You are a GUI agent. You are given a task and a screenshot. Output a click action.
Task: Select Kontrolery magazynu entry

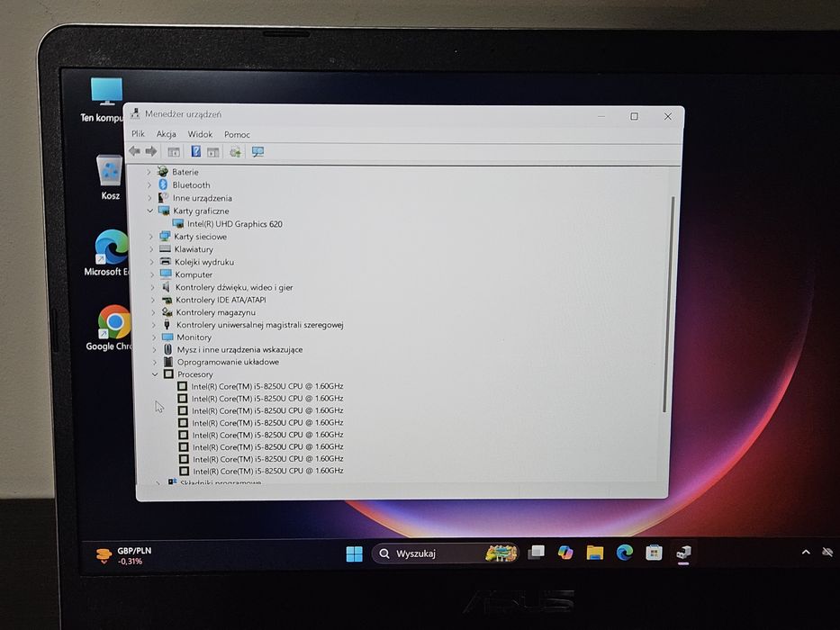pos(215,312)
